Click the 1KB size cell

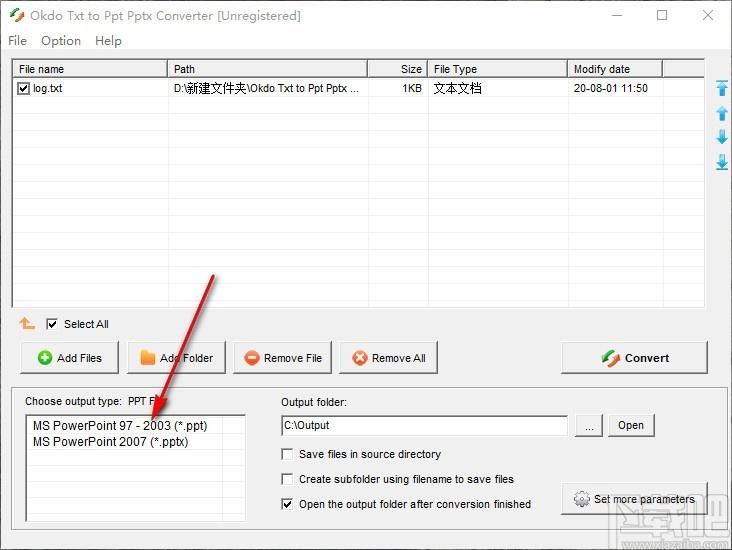[412, 88]
